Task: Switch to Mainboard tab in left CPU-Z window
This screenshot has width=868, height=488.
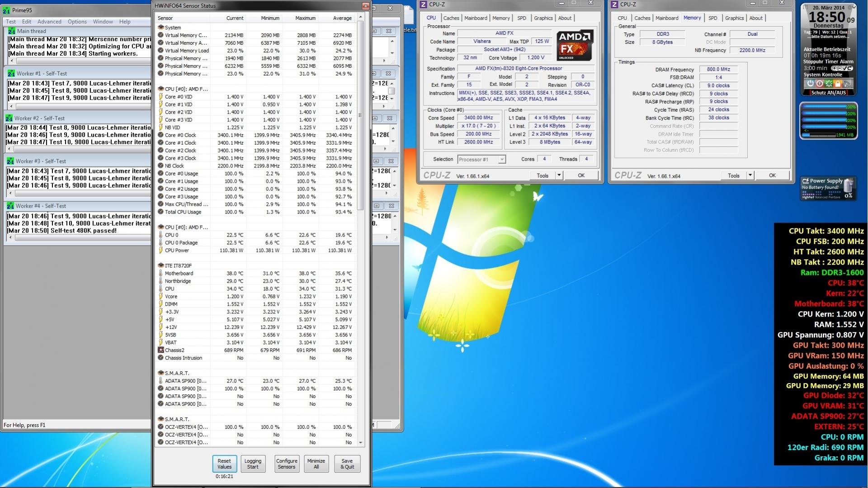Action: [x=476, y=18]
